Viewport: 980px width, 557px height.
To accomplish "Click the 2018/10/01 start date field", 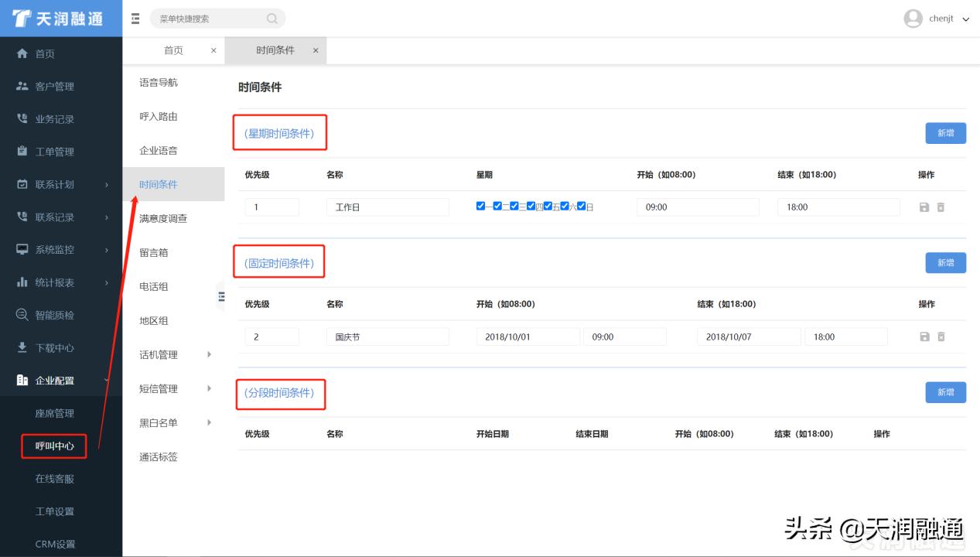I will pos(529,337).
